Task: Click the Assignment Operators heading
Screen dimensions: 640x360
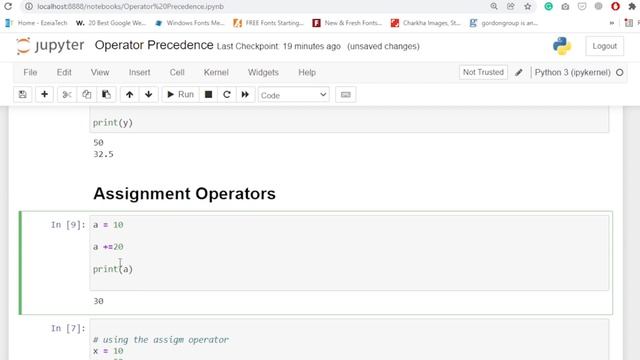Action: click(x=184, y=193)
